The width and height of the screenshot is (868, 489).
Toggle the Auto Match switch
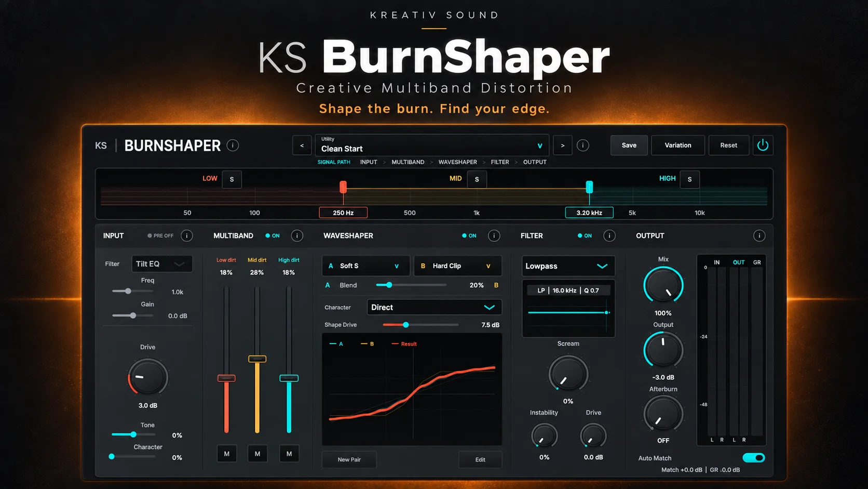[754, 458]
